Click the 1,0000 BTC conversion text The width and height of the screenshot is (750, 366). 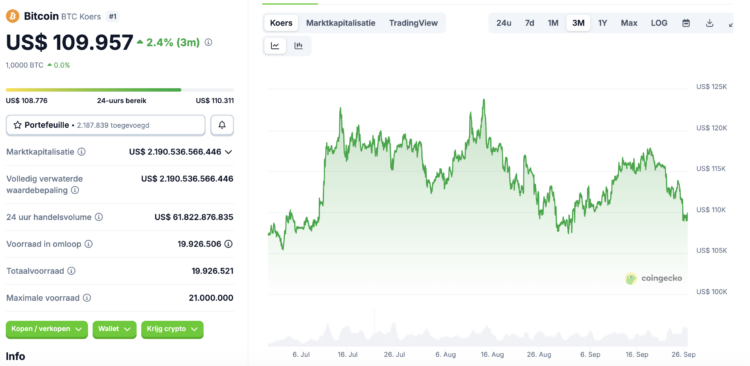[x=24, y=65]
